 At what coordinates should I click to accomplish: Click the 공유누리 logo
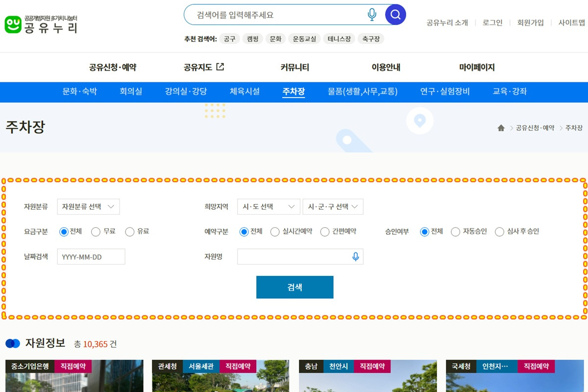[42, 24]
